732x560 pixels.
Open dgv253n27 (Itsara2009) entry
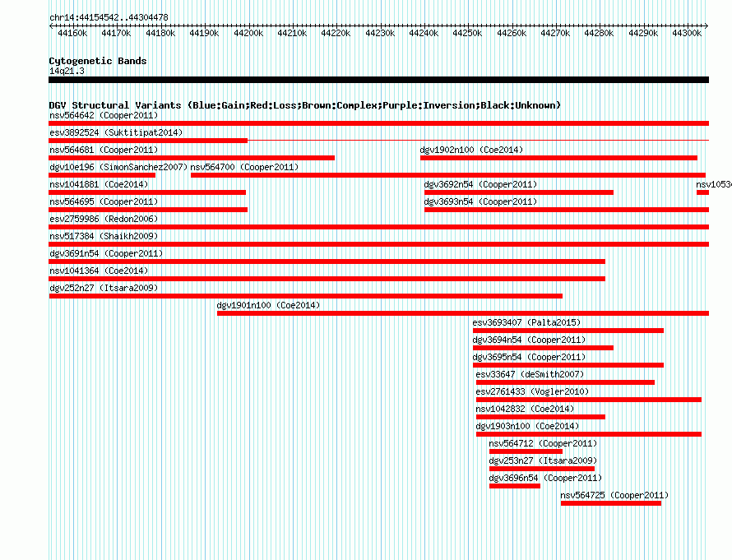click(x=543, y=460)
